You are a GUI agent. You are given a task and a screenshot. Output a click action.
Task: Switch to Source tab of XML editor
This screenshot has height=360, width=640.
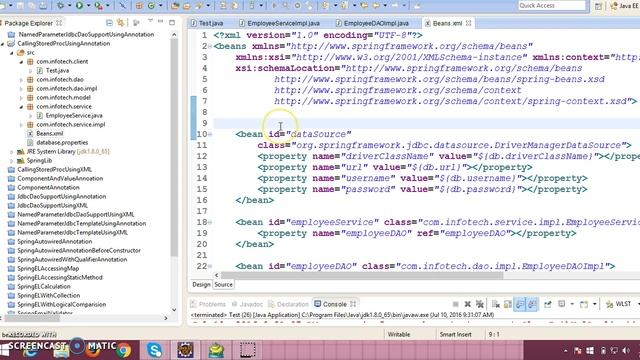223,284
